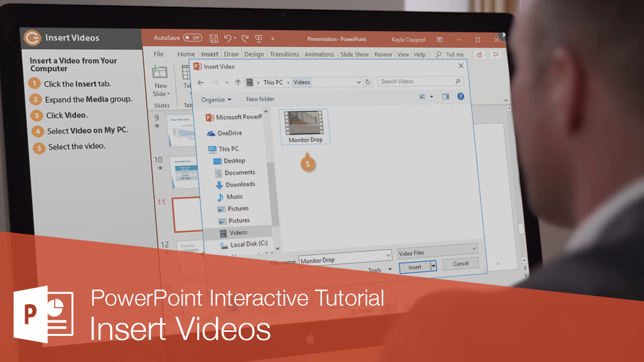The image size is (644, 362).
Task: Expand the address bar history chevron
Action: [358, 82]
